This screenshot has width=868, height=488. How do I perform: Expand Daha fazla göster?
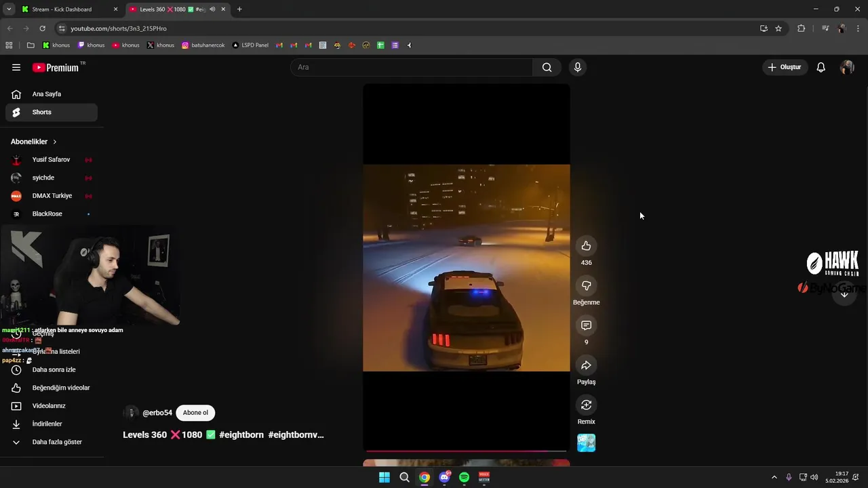click(52, 442)
